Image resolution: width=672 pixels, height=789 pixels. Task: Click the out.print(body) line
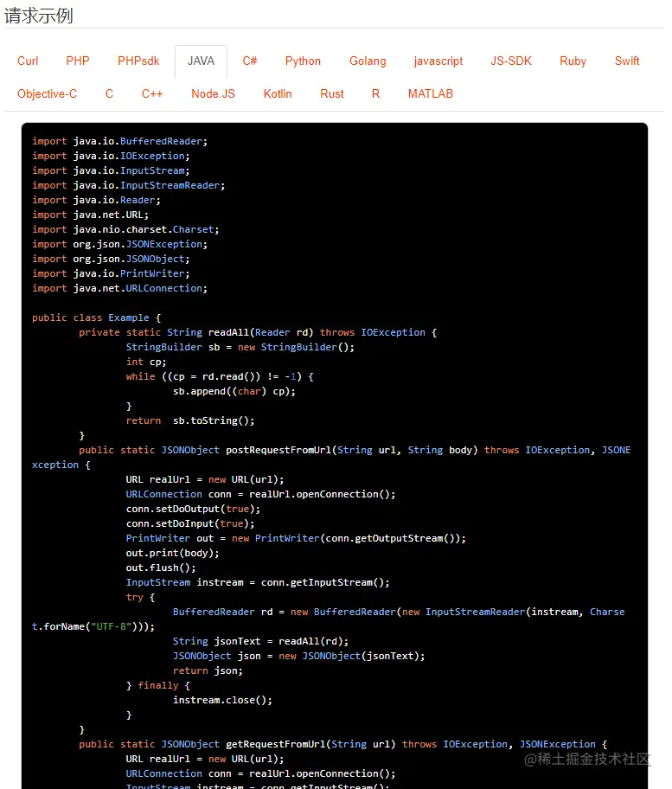coord(173,553)
